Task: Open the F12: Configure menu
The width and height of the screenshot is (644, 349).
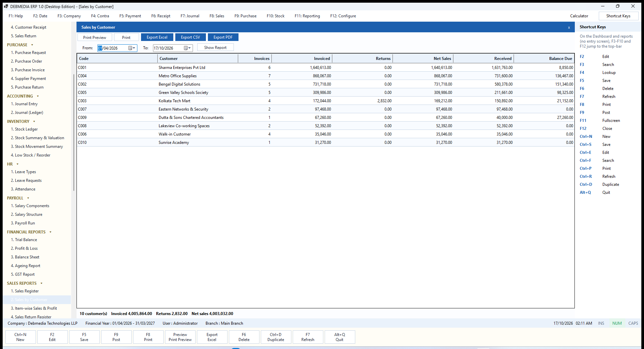Action: coord(343,16)
